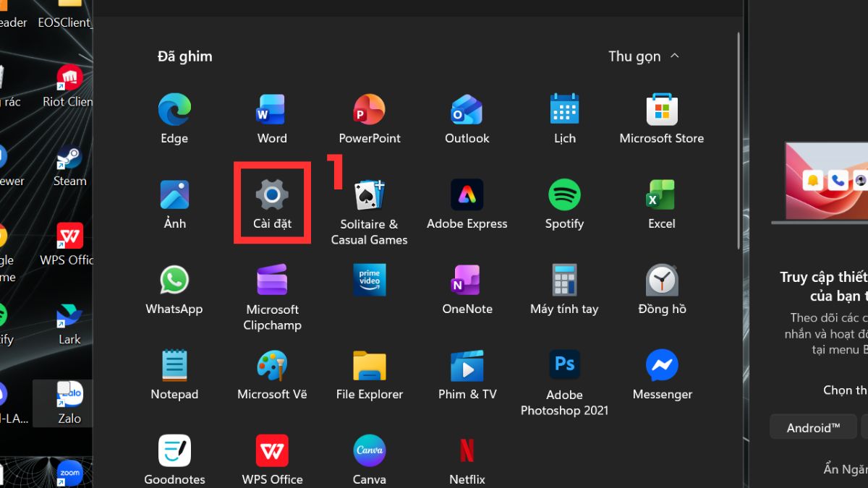Screen dimensions: 868x488
Task: Open Steam desktop shortcut
Action: coord(69,166)
